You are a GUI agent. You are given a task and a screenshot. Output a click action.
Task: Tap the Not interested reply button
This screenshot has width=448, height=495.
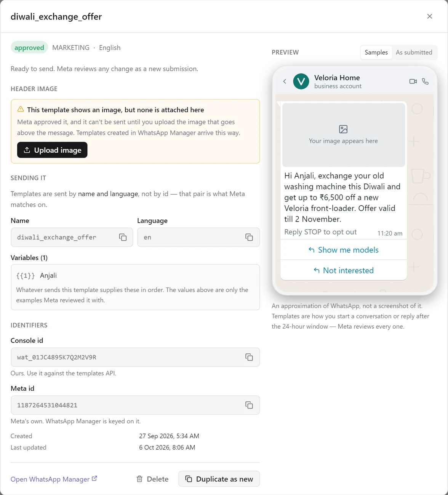[344, 270]
